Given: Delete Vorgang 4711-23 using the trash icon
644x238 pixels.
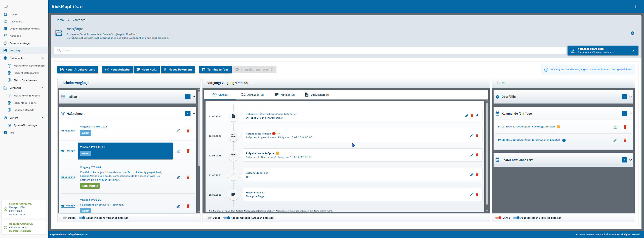Looking at the screenshot, I should (x=188, y=206).
